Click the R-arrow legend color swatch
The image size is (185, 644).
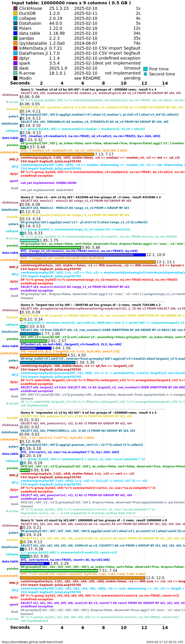pos(15,73)
